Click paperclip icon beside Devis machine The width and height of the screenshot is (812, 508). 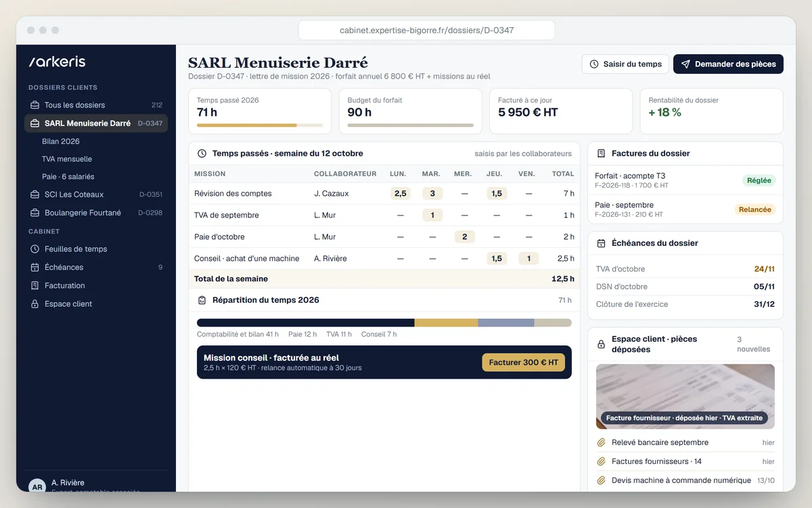click(x=601, y=480)
